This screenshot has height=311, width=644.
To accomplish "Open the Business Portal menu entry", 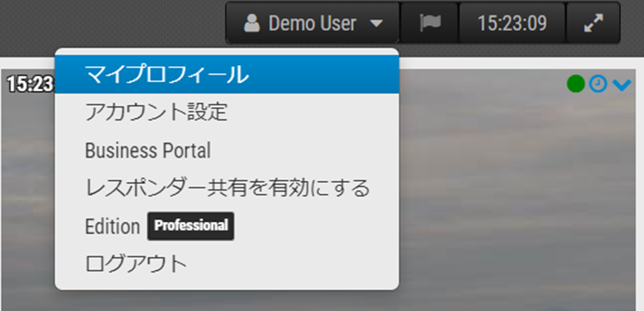I will coord(227,151).
